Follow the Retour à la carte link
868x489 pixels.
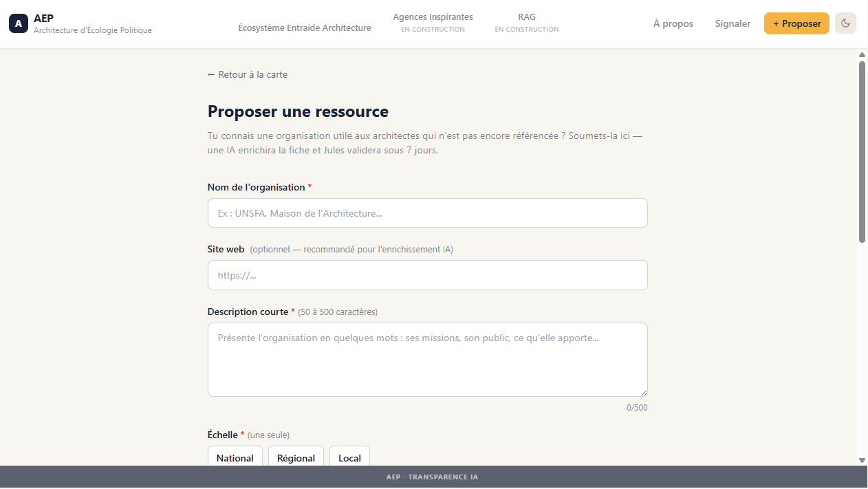click(x=247, y=74)
